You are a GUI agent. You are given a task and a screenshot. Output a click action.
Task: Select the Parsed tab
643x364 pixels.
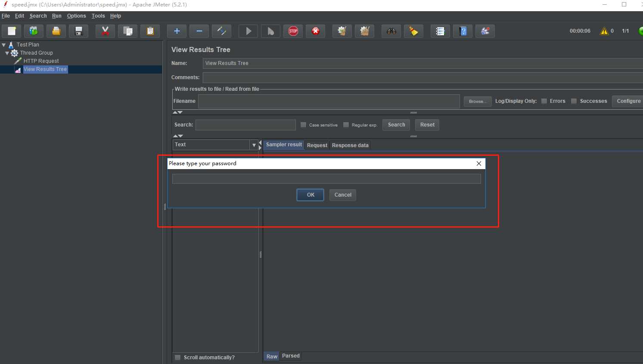pos(291,356)
